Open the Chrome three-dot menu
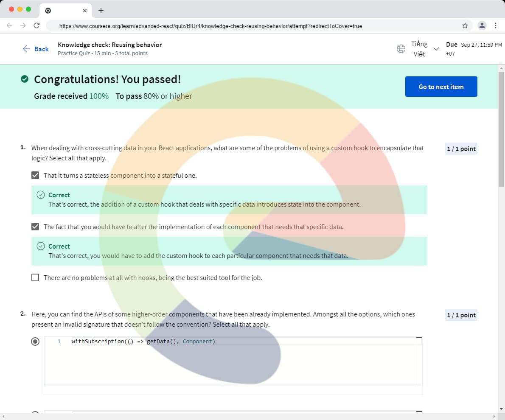This screenshot has width=505, height=420. 496,25
